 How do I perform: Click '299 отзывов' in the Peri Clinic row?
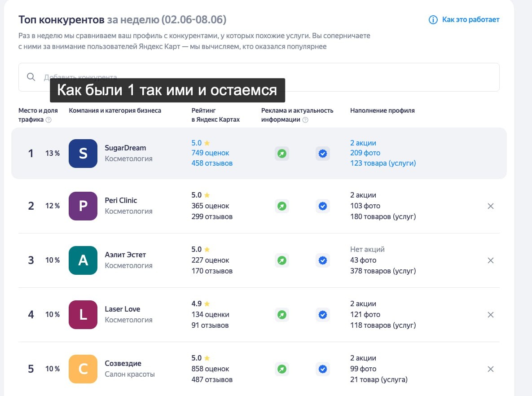(x=212, y=216)
